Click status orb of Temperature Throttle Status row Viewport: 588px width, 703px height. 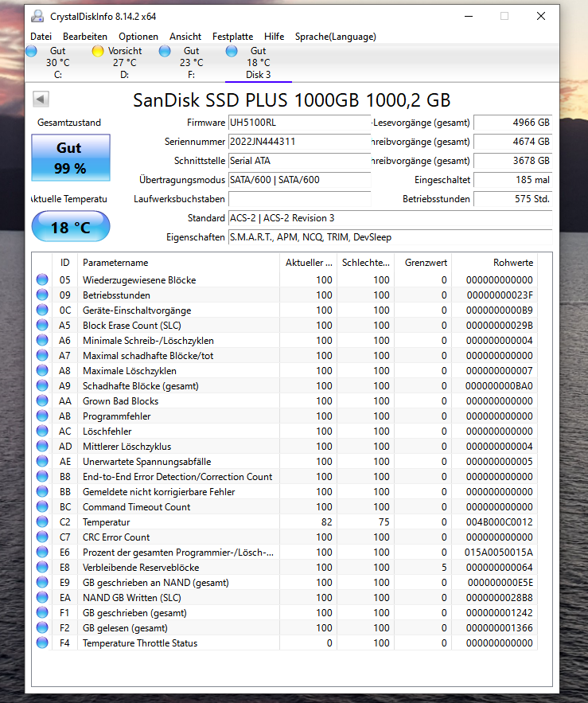(x=42, y=643)
